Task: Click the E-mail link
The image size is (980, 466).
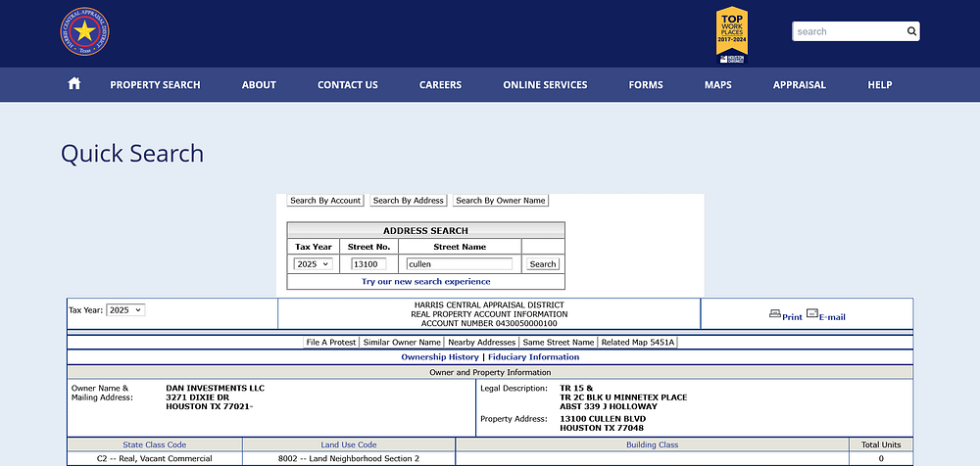Action: [x=832, y=317]
